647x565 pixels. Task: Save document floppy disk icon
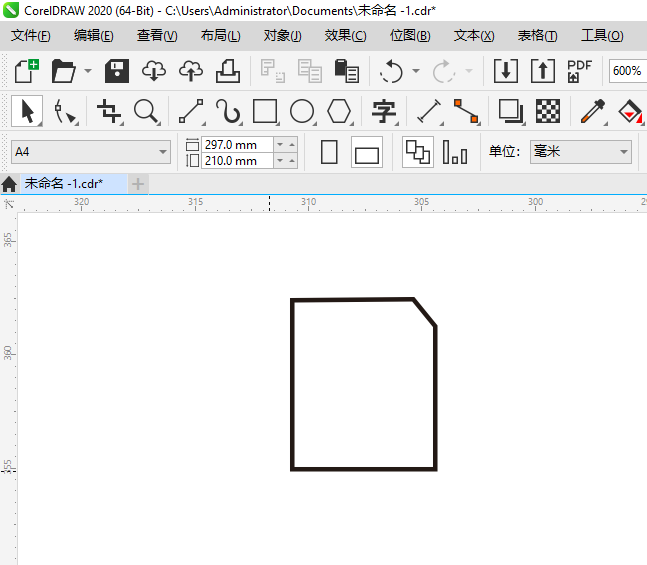(x=117, y=71)
